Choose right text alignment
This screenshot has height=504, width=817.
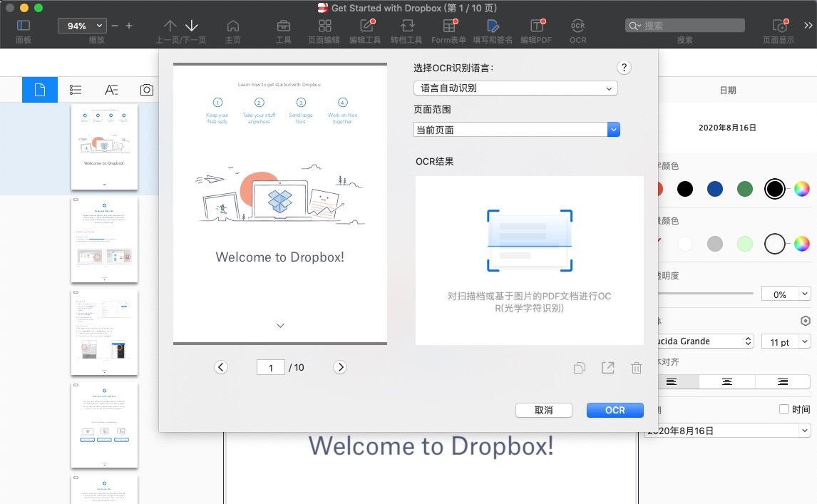(782, 381)
